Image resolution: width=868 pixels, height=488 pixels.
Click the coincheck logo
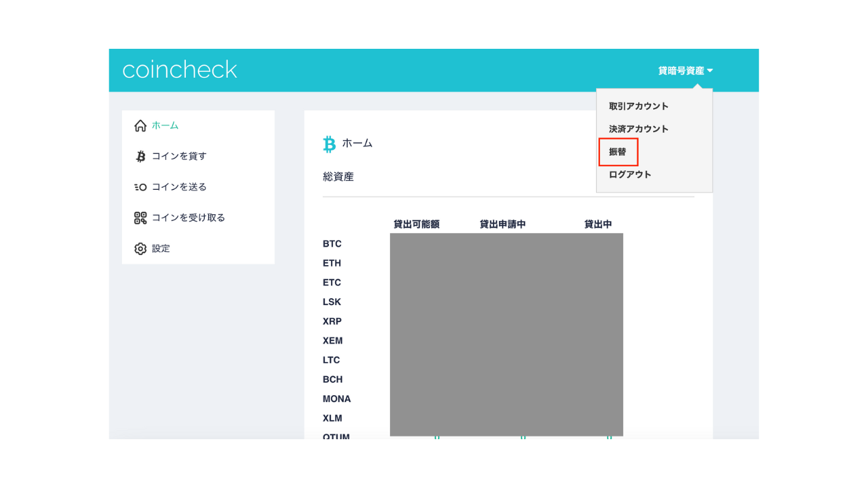click(180, 69)
